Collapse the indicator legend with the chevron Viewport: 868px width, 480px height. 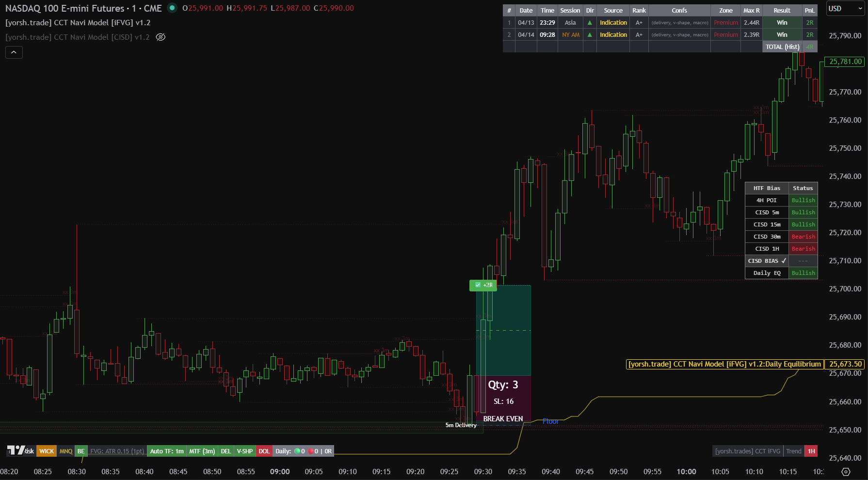(14, 52)
